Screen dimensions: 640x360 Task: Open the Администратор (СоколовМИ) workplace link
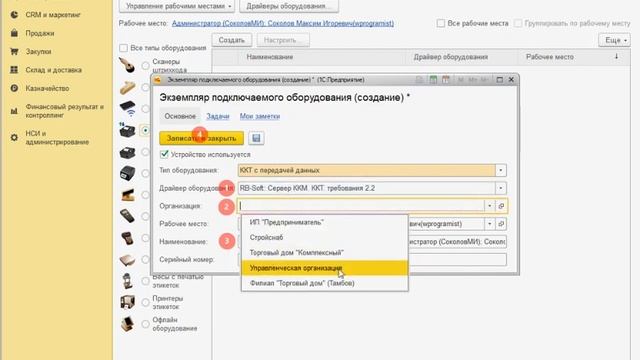283,23
